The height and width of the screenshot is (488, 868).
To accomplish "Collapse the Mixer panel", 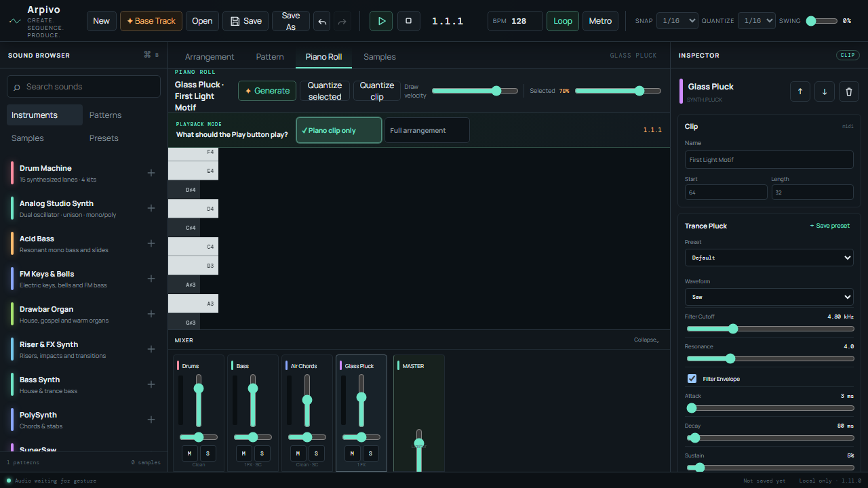I will coord(646,340).
